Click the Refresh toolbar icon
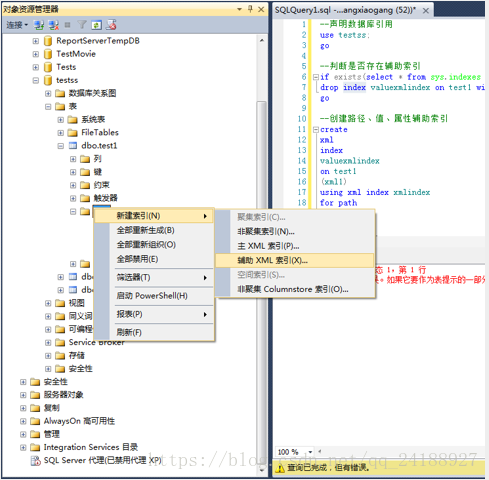 (96, 25)
